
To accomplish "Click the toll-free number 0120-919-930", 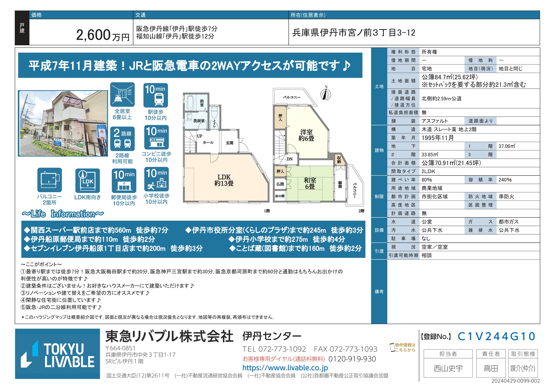I will tap(352, 359).
